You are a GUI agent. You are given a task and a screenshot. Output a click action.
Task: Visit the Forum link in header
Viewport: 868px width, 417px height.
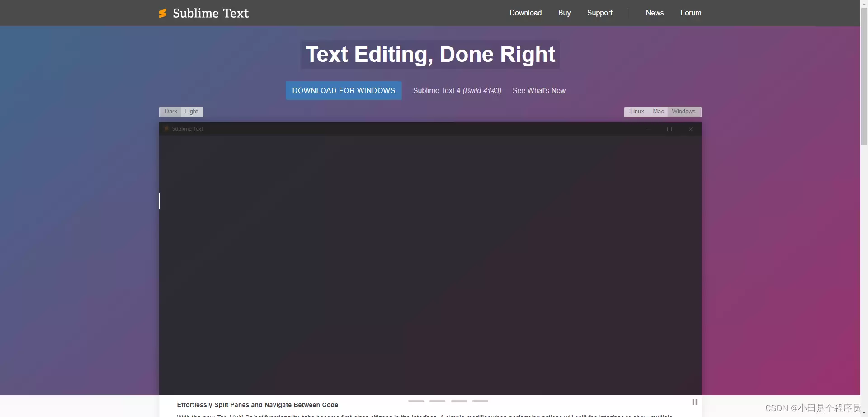(691, 13)
